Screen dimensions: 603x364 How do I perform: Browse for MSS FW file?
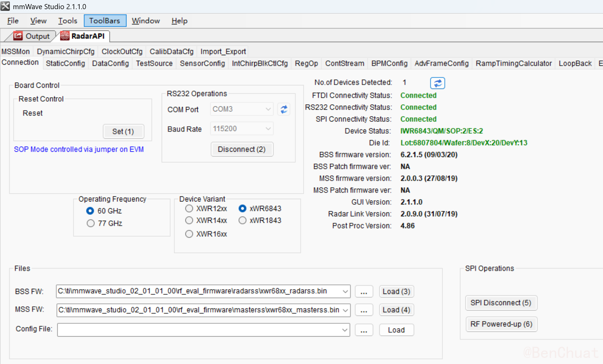tap(364, 310)
